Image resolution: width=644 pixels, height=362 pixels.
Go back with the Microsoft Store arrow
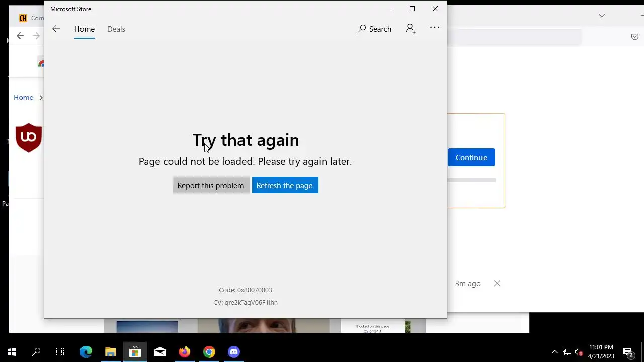pyautogui.click(x=56, y=29)
